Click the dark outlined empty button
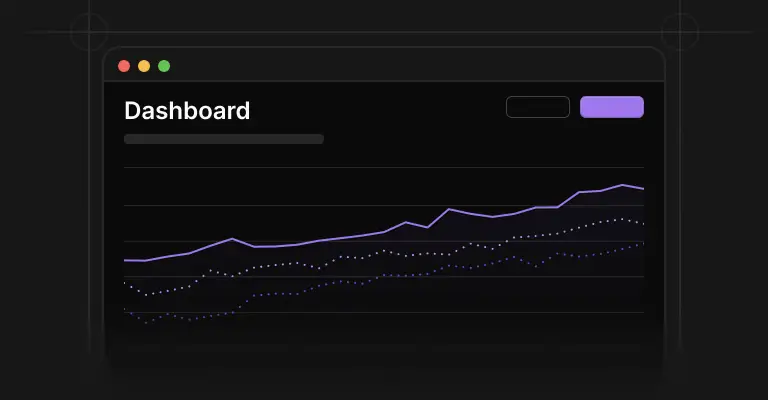The image size is (768, 400). tap(538, 107)
